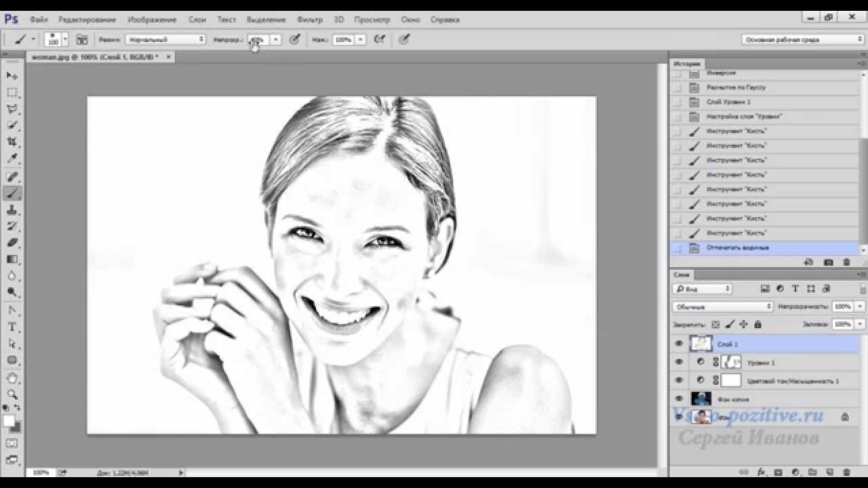Open the layer filter type dropdown Вид
Image resolution: width=868 pixels, height=488 pixels.
[702, 289]
